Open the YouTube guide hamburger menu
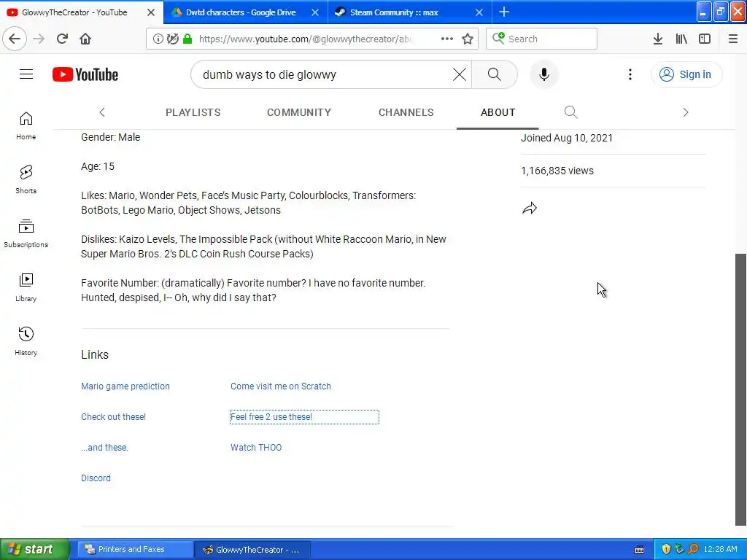 [x=26, y=74]
